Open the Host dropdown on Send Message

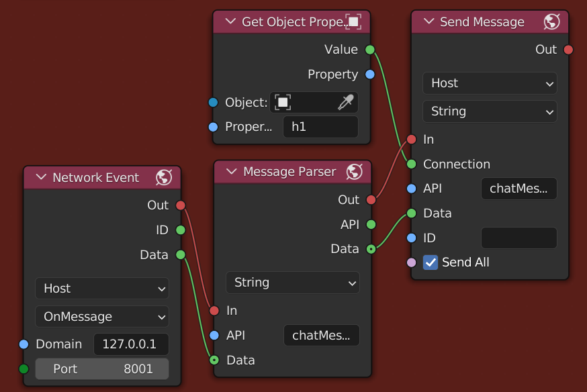[x=489, y=83]
